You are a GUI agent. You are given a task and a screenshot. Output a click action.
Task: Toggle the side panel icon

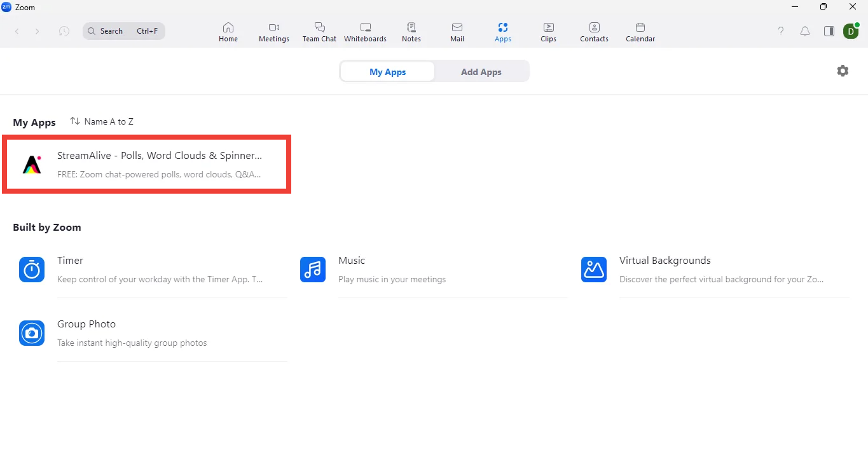click(x=829, y=31)
